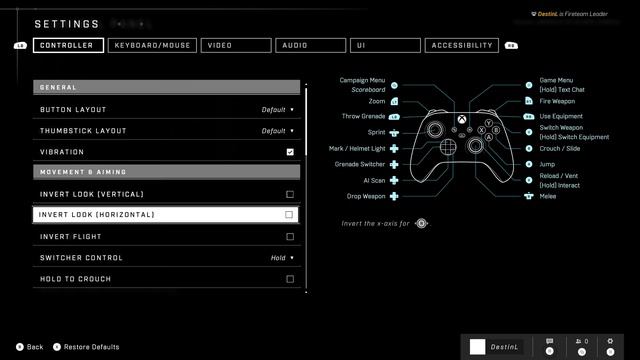The width and height of the screenshot is (640, 360).
Task: Click the Game Menu button icon
Action: click(x=529, y=85)
